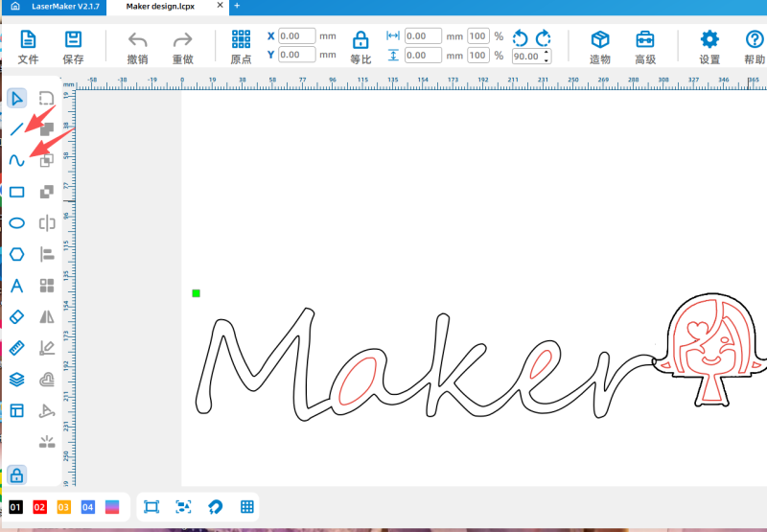This screenshot has width=767, height=532.
Task: Select the arrow selection tool
Action: tap(16, 98)
